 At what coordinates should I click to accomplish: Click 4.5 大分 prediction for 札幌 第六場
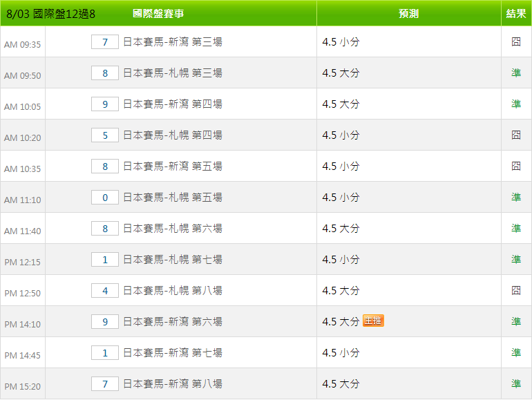341,229
